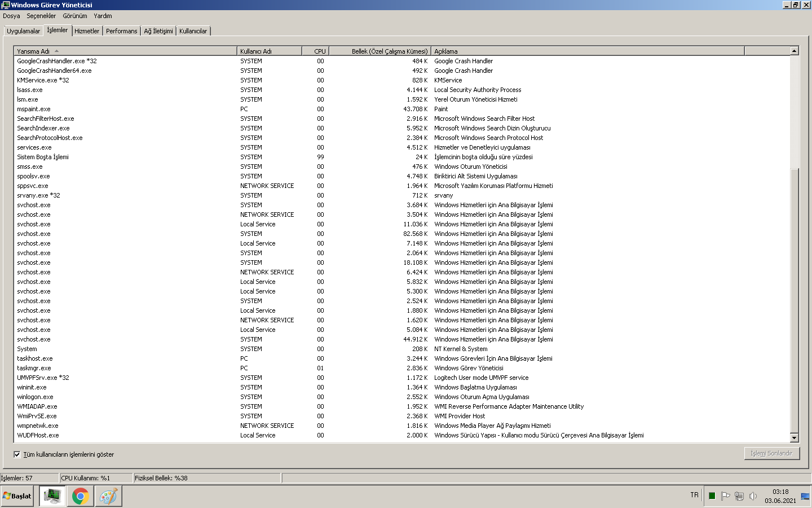Select the srvany.exe *32 process
The width and height of the screenshot is (812, 508).
[x=401, y=195]
